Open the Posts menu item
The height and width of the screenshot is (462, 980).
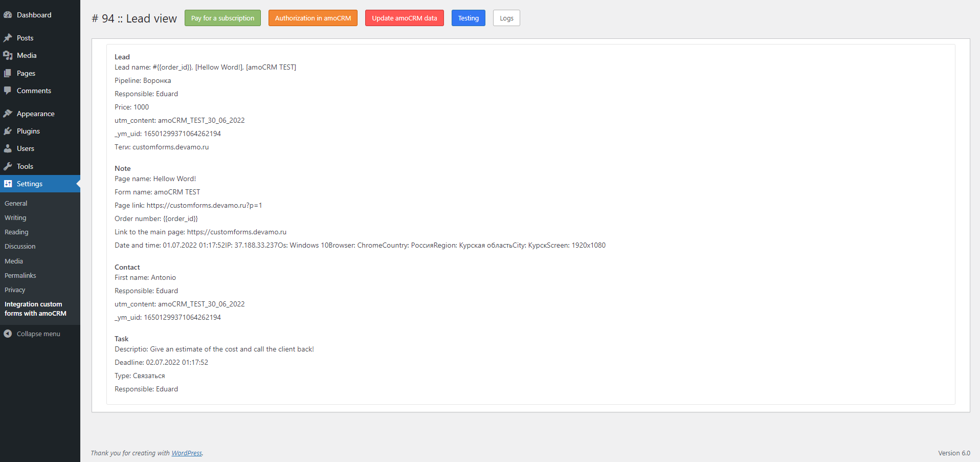[40, 38]
